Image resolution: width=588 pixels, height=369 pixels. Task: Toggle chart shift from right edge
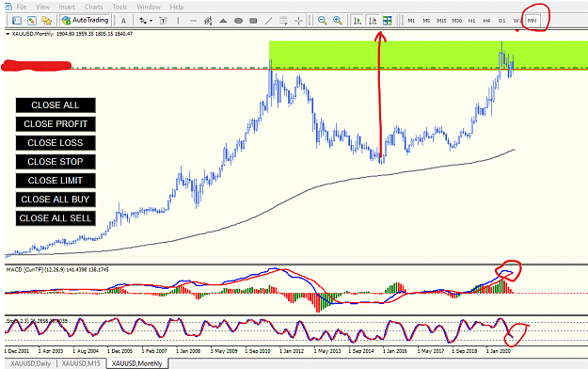373,21
